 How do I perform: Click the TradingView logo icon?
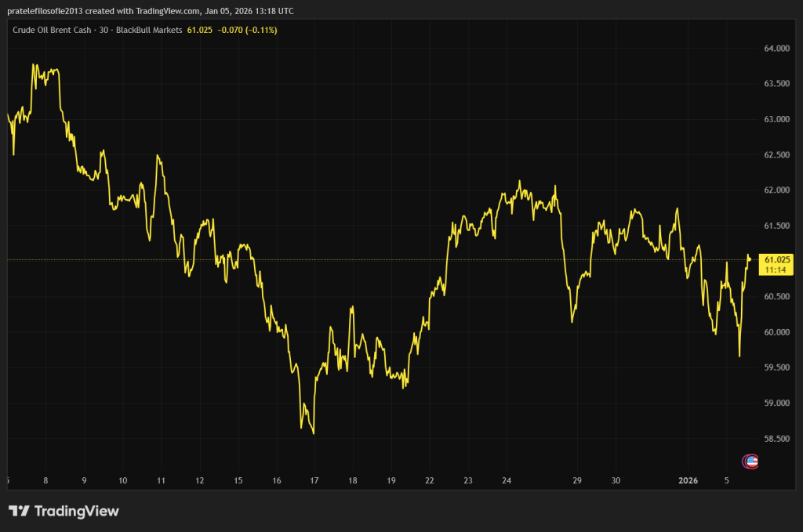20,512
